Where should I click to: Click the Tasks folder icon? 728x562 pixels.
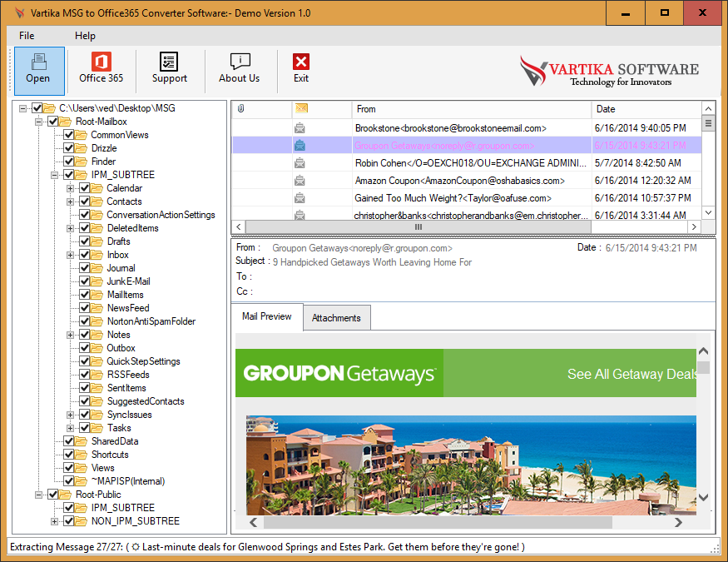[97, 428]
